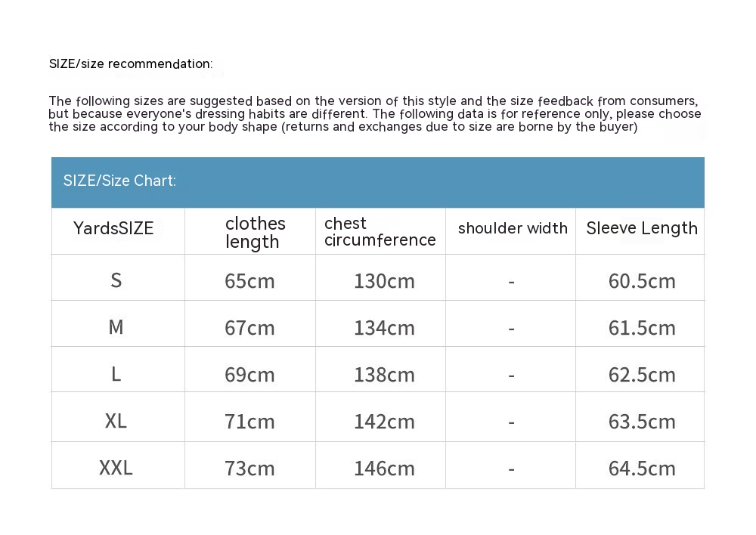Screen dimensions: 756x535
Task: Select the 64.5cm sleeve length cell
Action: click(641, 469)
